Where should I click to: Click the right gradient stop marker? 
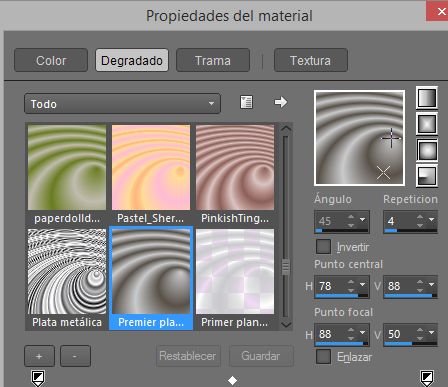tap(427, 378)
